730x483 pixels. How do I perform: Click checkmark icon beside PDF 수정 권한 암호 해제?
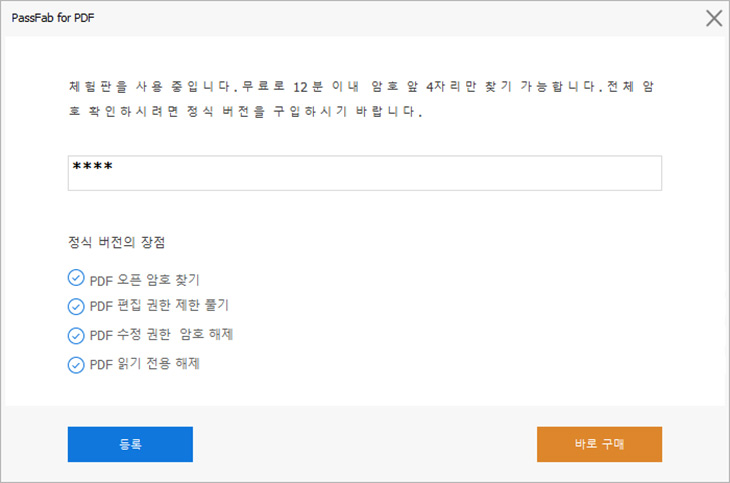pos(76,335)
